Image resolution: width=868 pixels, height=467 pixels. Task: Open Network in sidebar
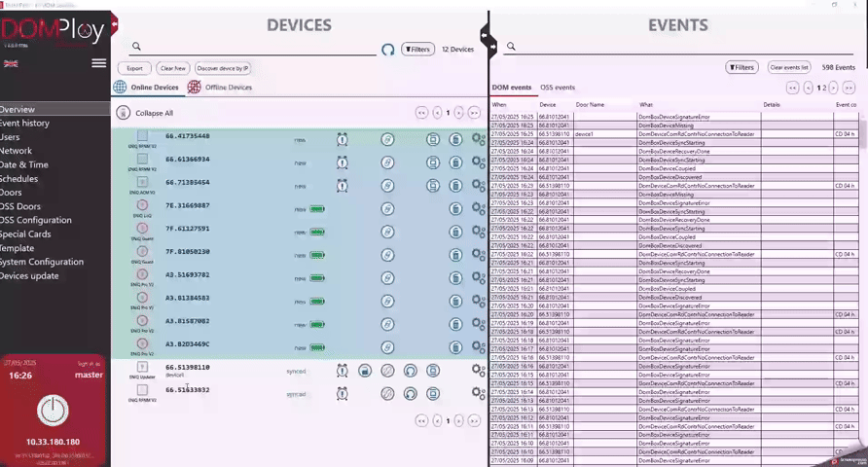[x=16, y=151]
